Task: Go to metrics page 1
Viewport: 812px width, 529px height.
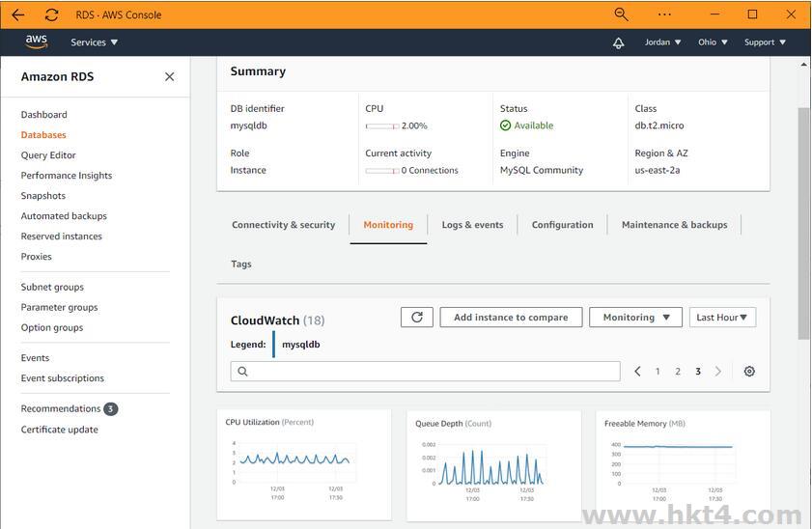Action: (658, 371)
